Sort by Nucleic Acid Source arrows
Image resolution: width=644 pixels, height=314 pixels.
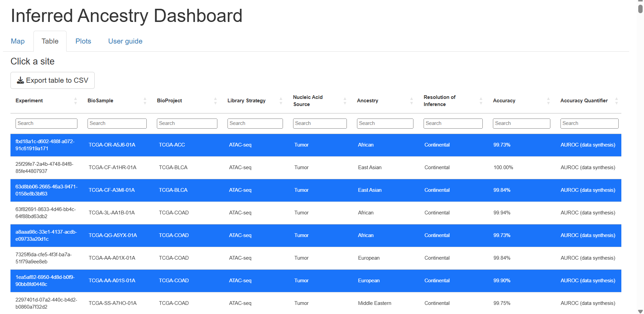(x=345, y=101)
